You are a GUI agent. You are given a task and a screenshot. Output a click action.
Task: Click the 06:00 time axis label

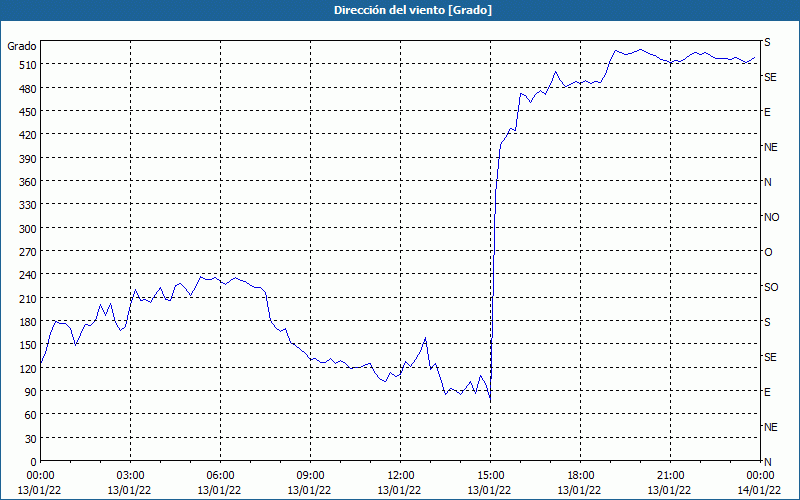(x=220, y=476)
